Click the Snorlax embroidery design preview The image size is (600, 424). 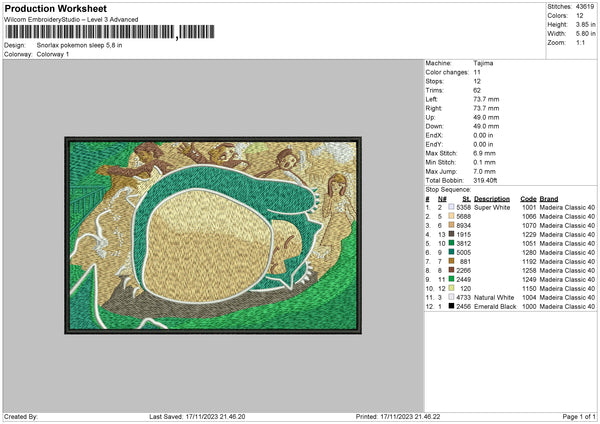[x=213, y=235]
